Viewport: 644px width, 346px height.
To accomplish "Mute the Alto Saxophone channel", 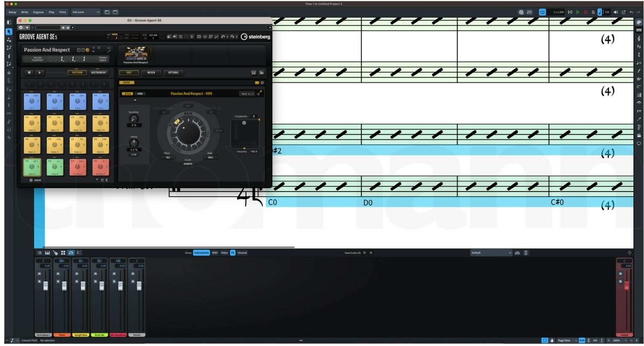I will pyautogui.click(x=114, y=274).
